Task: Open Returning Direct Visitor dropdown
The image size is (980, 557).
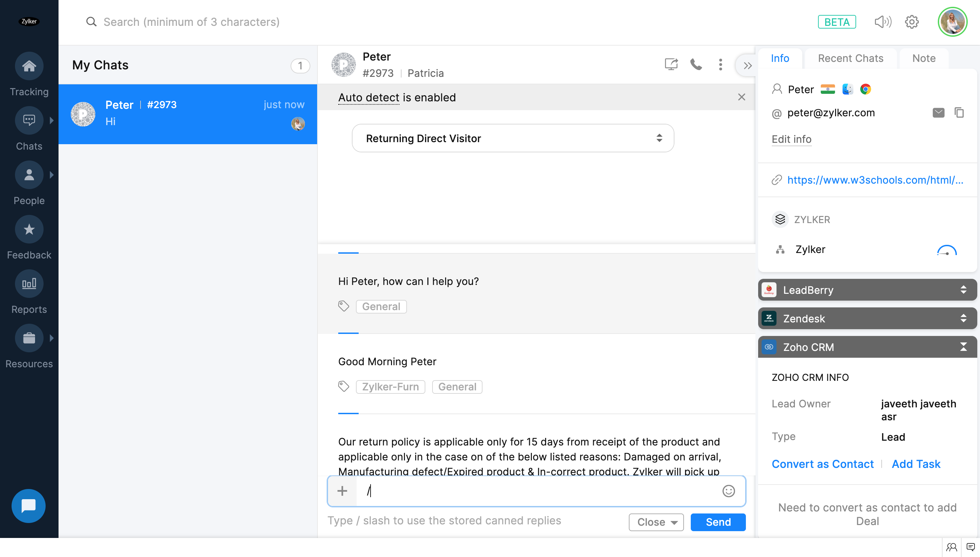Action: tap(512, 138)
